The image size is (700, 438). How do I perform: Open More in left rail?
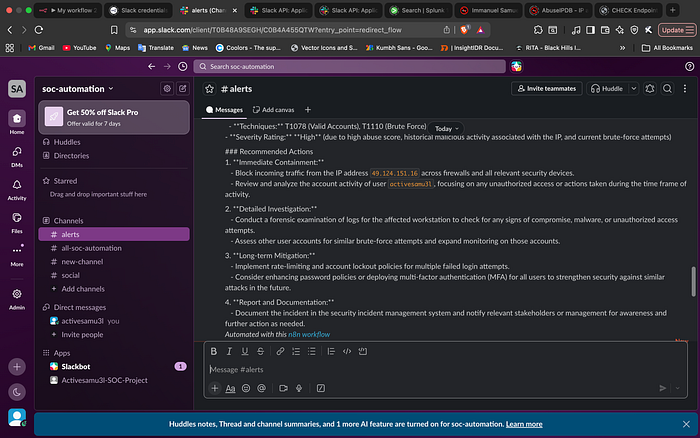point(17,254)
